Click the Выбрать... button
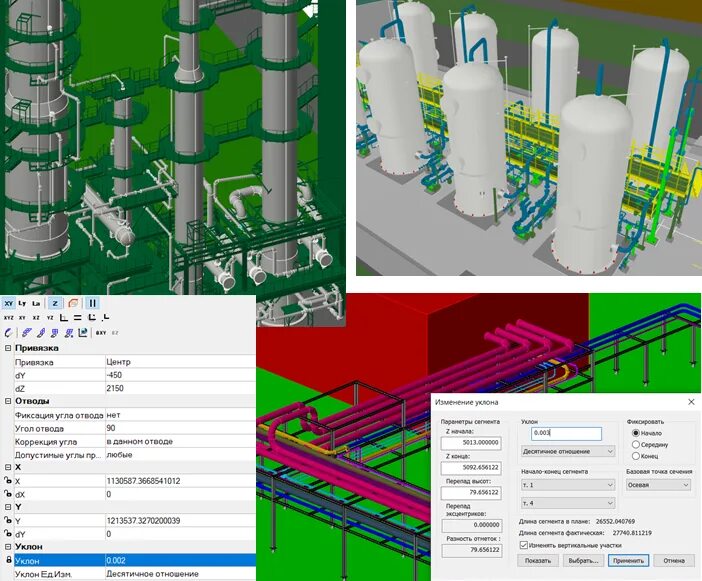 (583, 560)
